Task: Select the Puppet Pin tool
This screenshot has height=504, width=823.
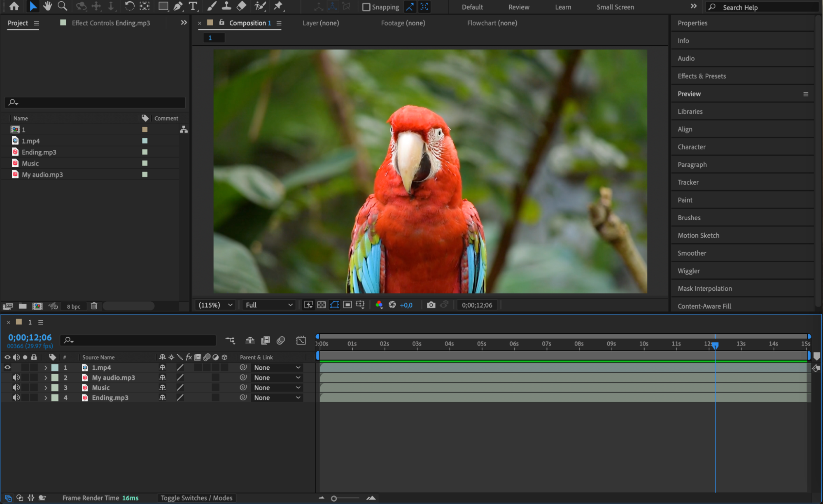Action: click(278, 6)
